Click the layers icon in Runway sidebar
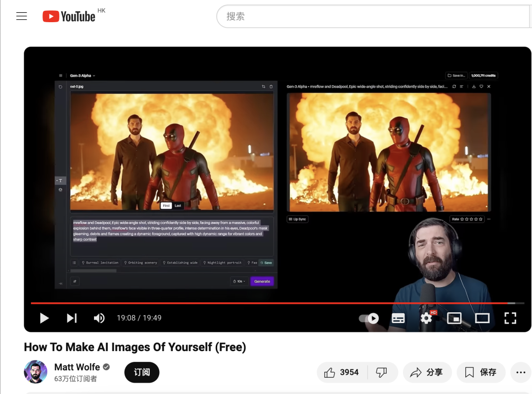532x394 pixels. [x=61, y=190]
